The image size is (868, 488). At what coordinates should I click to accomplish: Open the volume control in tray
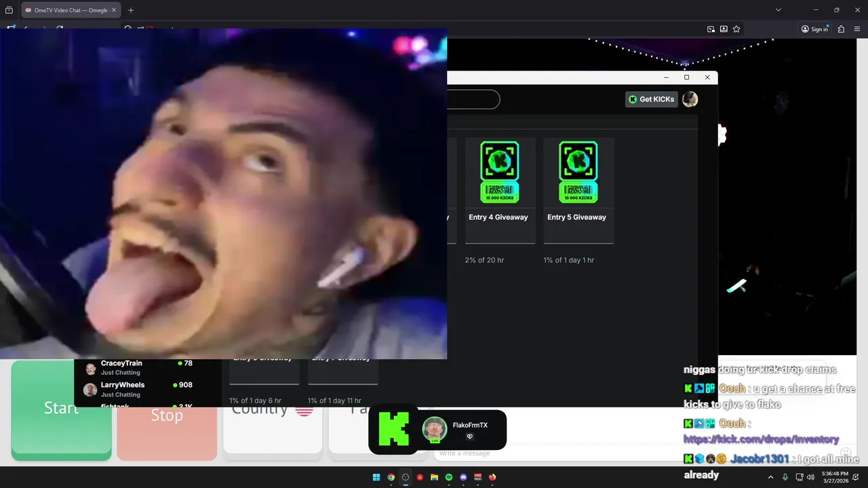[810, 477]
